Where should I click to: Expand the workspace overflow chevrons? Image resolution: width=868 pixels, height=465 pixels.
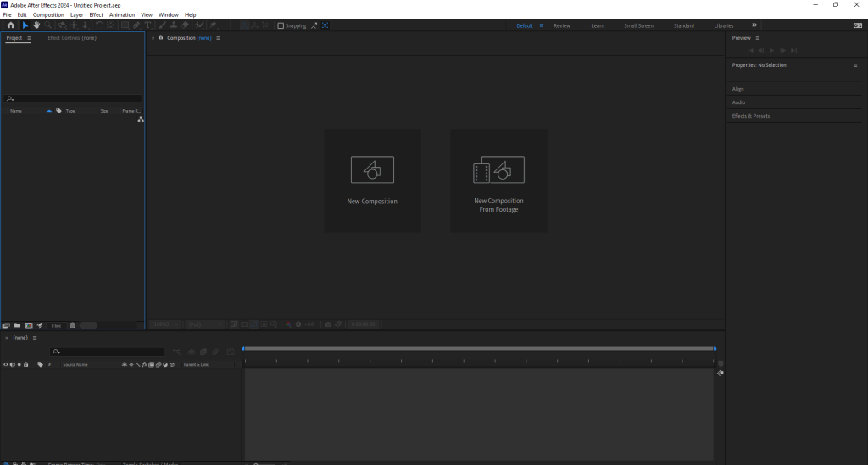(754, 25)
